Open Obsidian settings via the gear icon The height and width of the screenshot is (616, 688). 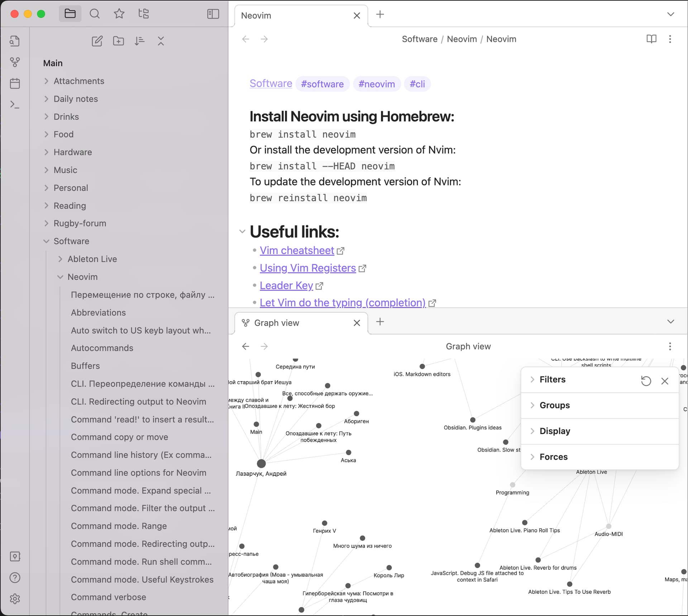click(x=15, y=599)
